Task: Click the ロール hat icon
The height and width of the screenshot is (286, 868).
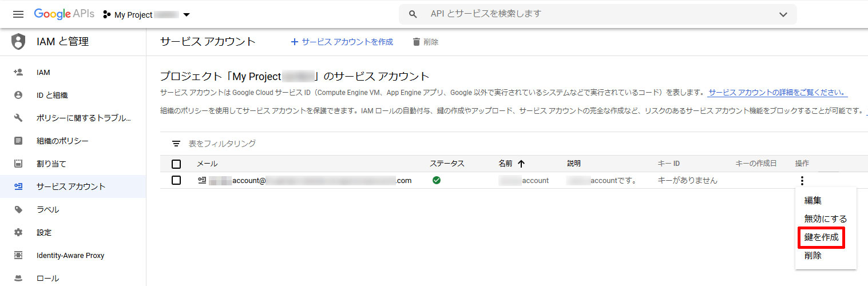Action: [x=18, y=279]
